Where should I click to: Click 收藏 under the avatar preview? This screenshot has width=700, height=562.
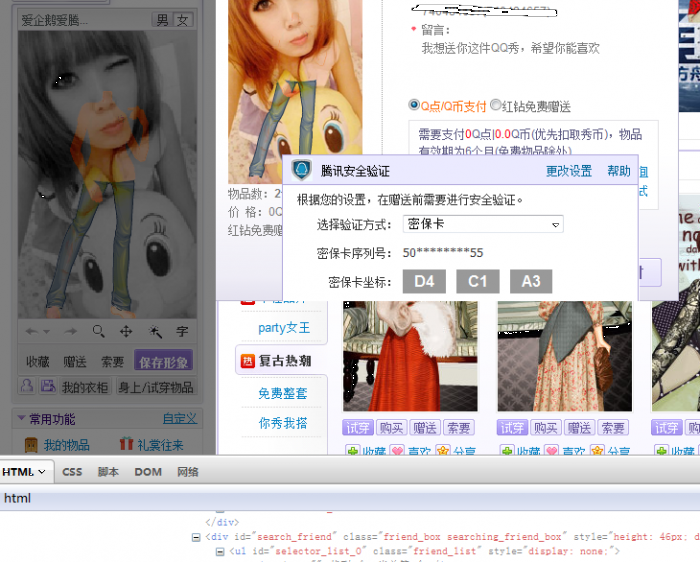coord(38,362)
